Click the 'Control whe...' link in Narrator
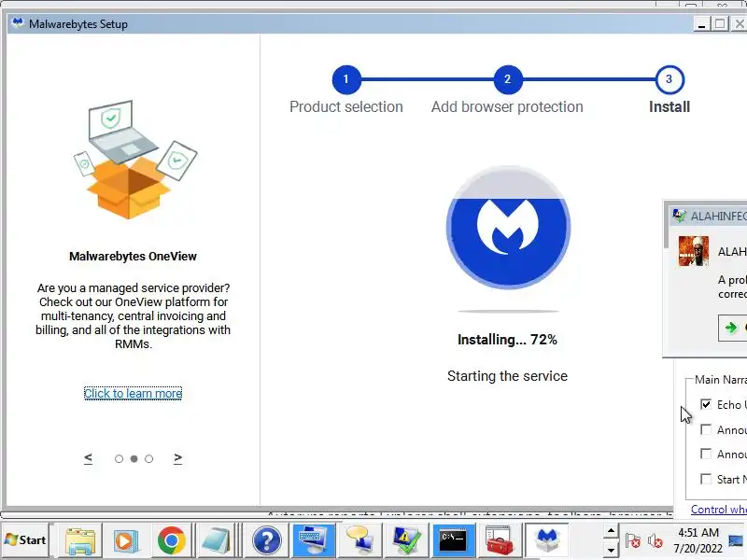This screenshot has height=560, width=747. click(719, 510)
